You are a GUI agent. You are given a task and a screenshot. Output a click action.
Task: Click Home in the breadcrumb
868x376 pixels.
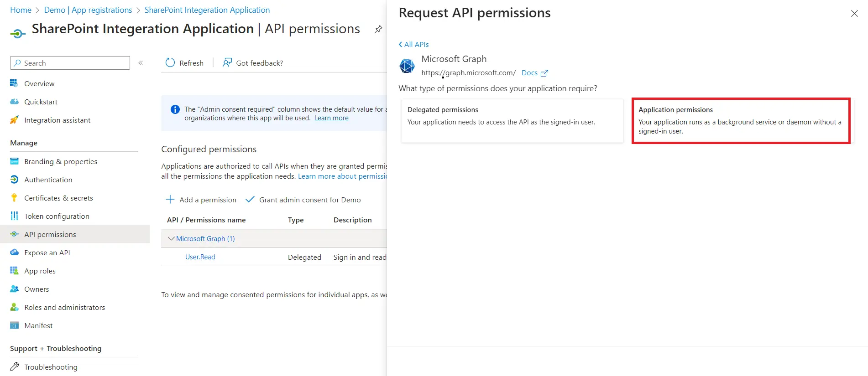click(x=21, y=10)
